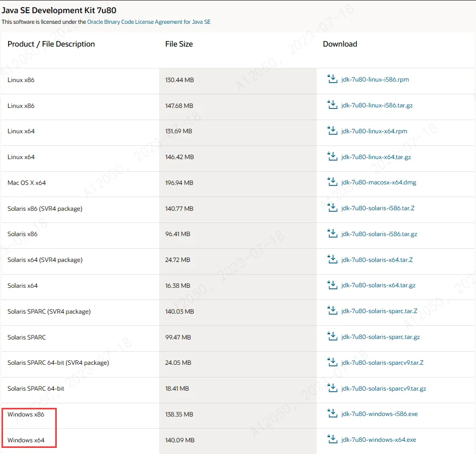Click download icon beside jdk-7u80-solaris-x64.tar.gz
The image size is (476, 454).
pos(333,285)
